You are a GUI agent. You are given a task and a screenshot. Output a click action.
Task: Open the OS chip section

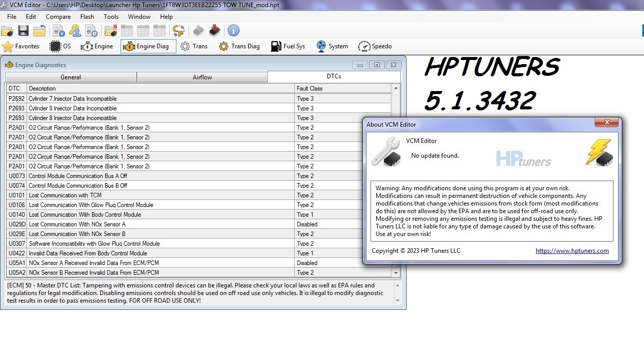pos(60,46)
